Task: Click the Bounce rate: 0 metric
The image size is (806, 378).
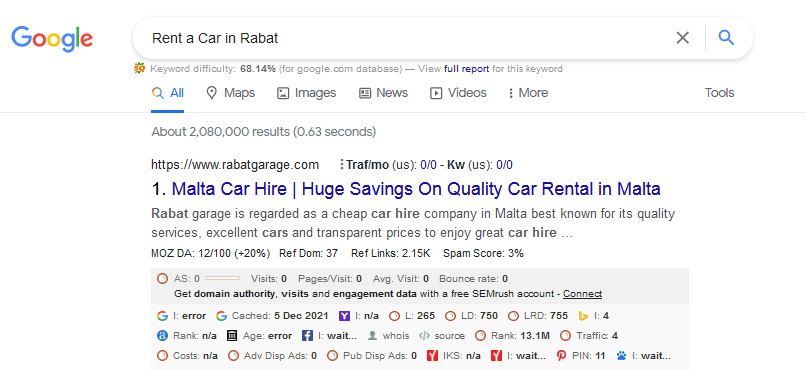Action: click(x=473, y=279)
